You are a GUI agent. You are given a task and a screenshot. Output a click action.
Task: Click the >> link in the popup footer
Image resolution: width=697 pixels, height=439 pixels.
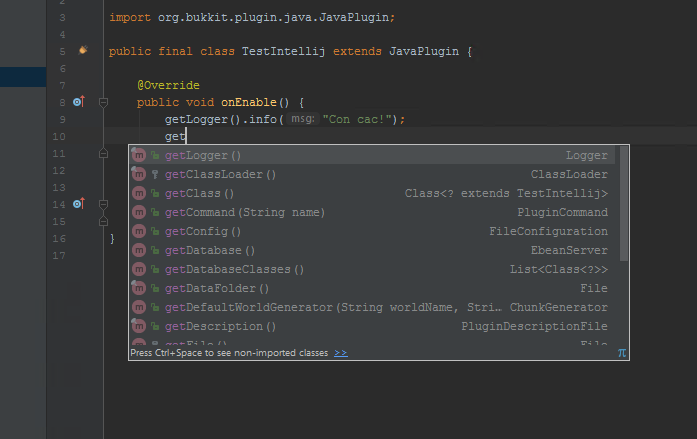coord(341,353)
